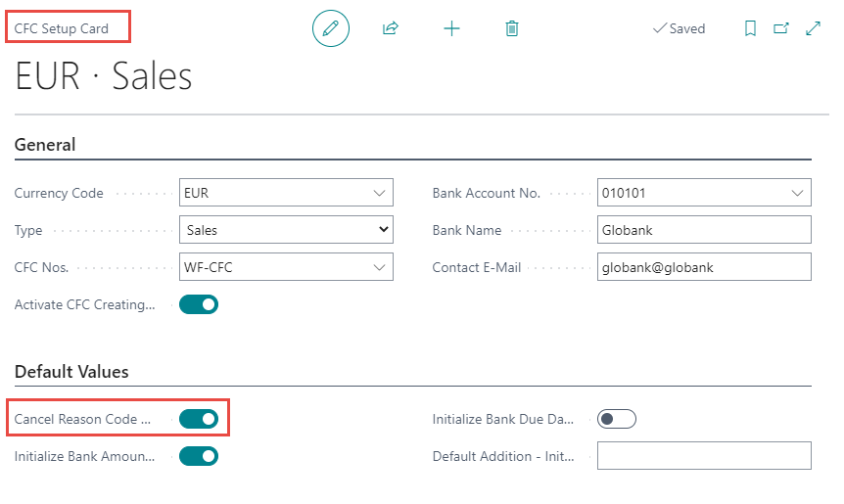Click the bookmark icon
Image resolution: width=844 pixels, height=504 pixels.
750,28
